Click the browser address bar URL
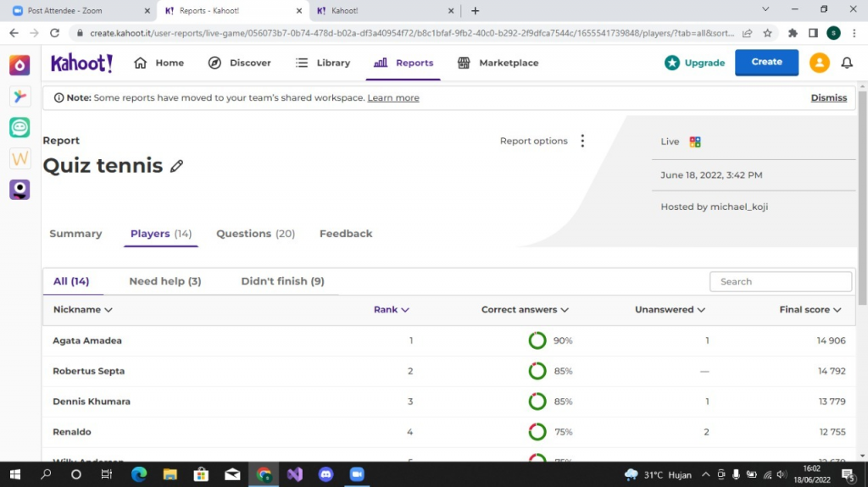 (412, 33)
